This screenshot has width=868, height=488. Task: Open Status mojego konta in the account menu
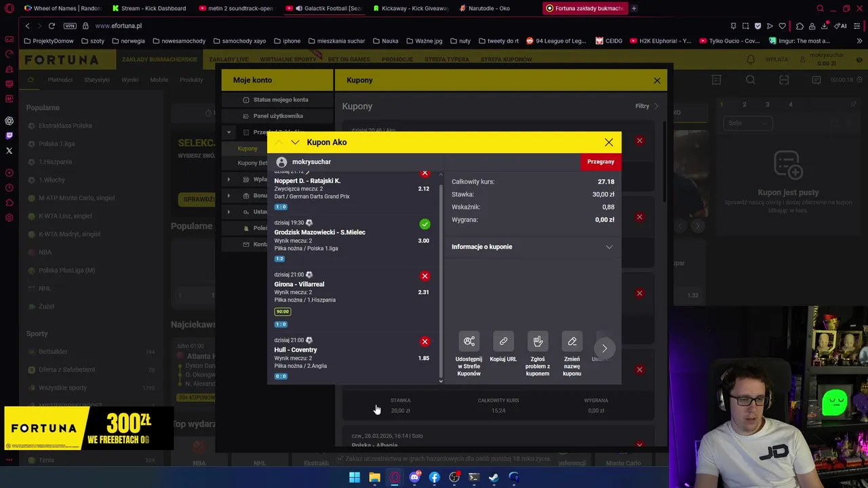(278, 100)
